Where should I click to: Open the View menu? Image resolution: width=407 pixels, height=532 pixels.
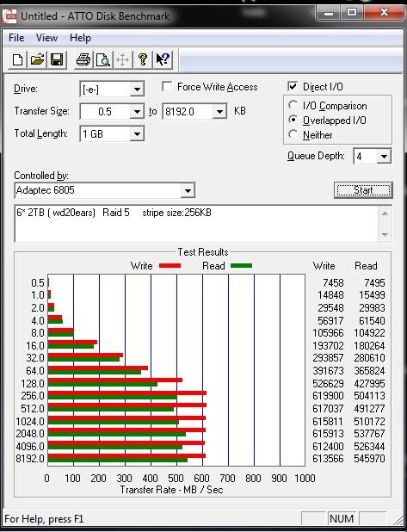[x=46, y=38]
